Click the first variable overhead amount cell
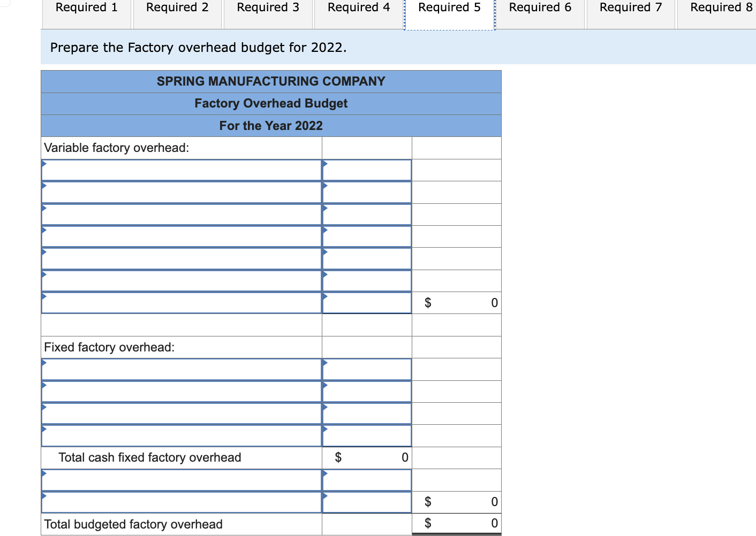Viewport: 756px width, 536px height. 366,170
